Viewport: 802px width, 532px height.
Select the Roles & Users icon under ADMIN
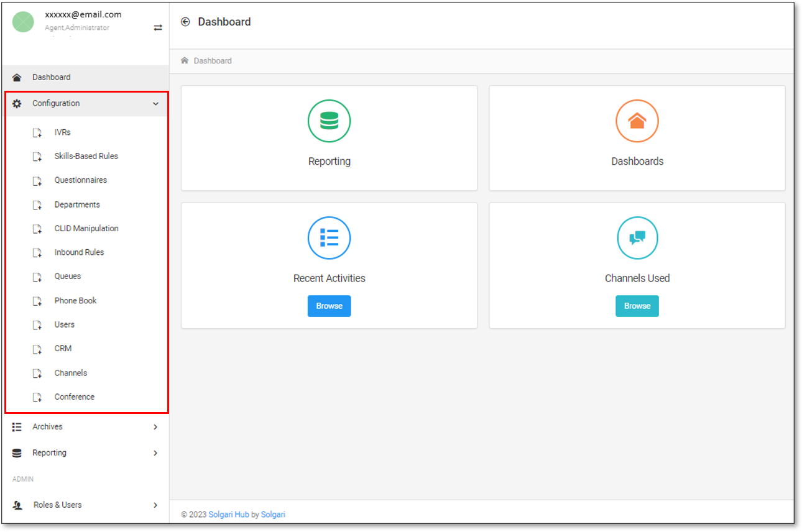pyautogui.click(x=16, y=505)
